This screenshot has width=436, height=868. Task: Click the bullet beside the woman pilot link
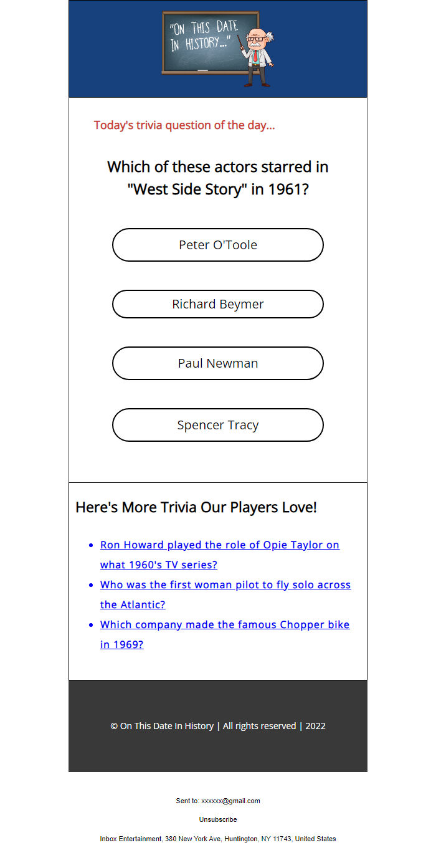[92, 585]
